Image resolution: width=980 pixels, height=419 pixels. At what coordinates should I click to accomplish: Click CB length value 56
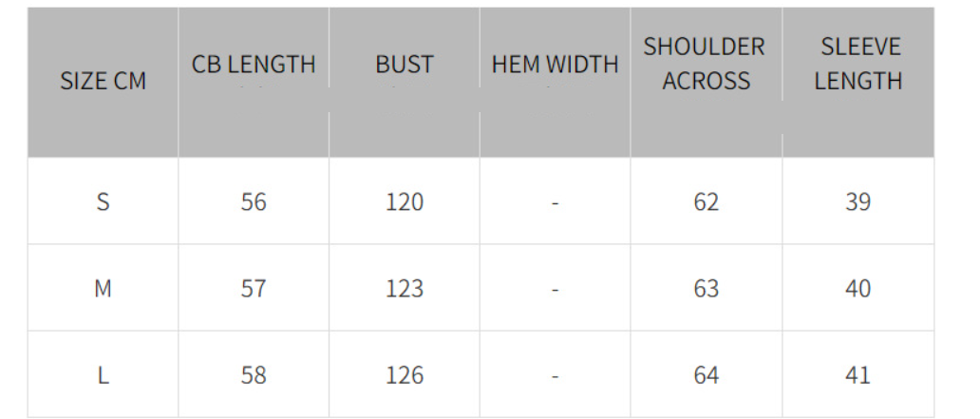(254, 201)
